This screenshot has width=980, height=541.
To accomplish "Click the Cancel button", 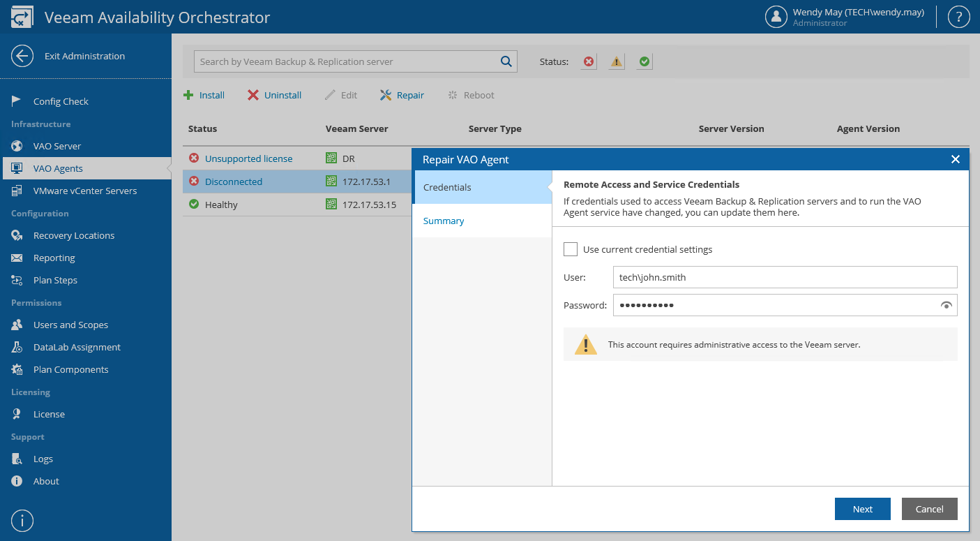I will point(930,509).
